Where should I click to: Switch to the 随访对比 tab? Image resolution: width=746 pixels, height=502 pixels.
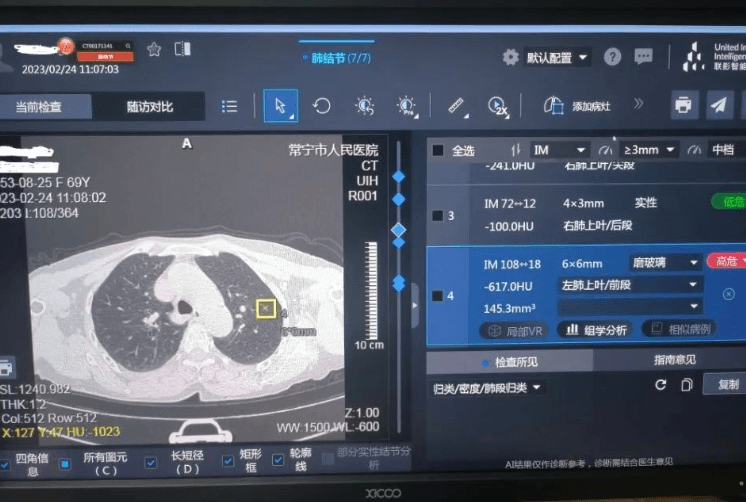[x=149, y=106]
